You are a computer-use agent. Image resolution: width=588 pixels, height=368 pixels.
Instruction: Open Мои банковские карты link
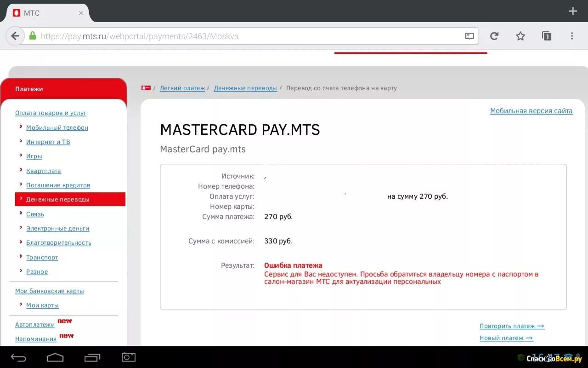tap(50, 291)
